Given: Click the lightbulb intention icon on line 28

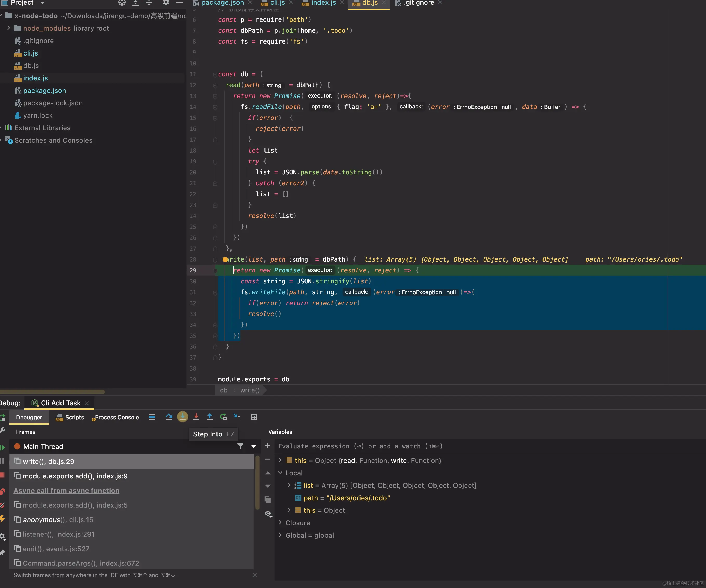Looking at the screenshot, I should click(225, 259).
